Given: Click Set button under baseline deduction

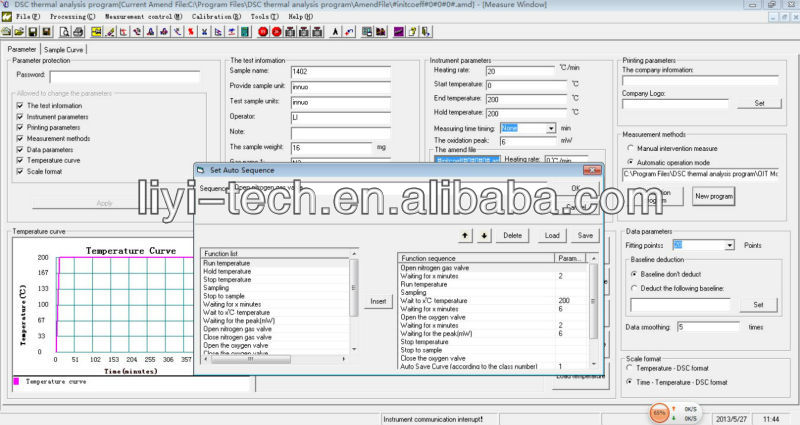Looking at the screenshot, I should [758, 305].
